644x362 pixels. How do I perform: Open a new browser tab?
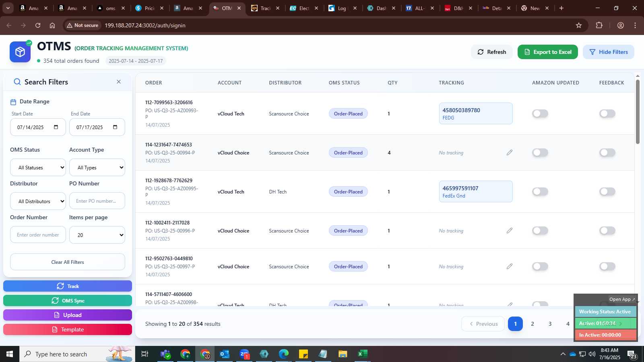[x=561, y=8]
